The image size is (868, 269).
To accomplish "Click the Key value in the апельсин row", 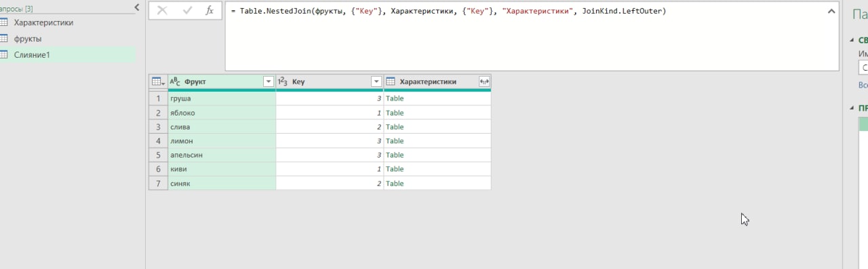I will tap(330, 155).
